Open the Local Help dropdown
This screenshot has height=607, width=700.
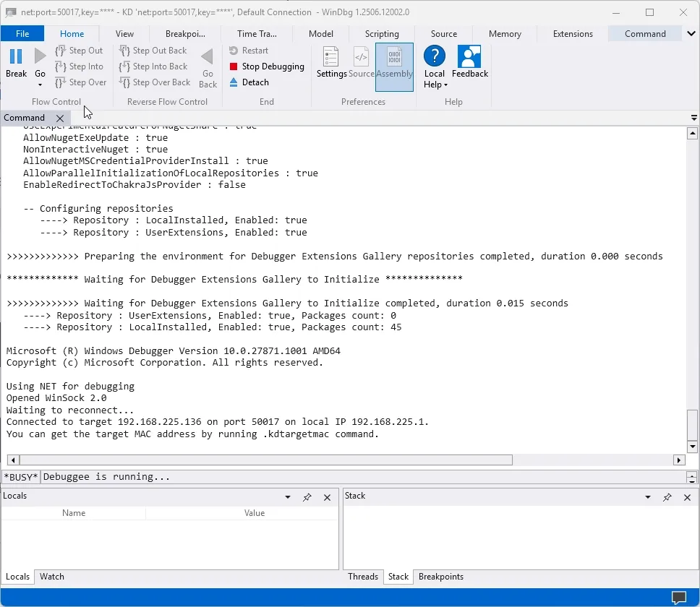coord(435,79)
